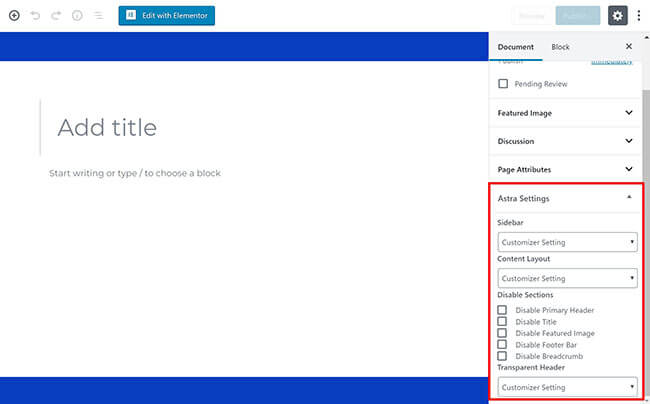This screenshot has width=650, height=404.
Task: Launch Edit with Elementor
Action: 167,16
